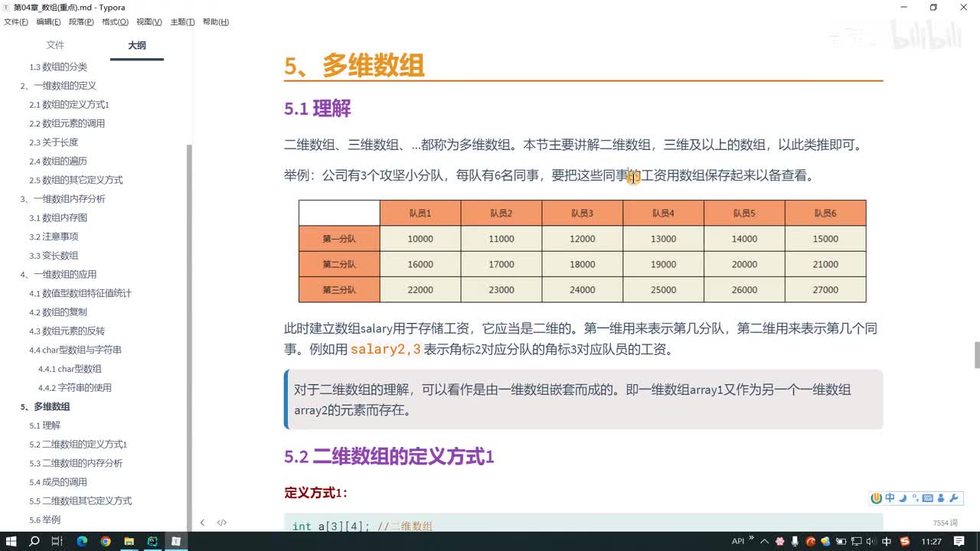This screenshot has width=980, height=551.
Task: Jump to outline item 3、一维数组内存分析
Action: point(63,199)
